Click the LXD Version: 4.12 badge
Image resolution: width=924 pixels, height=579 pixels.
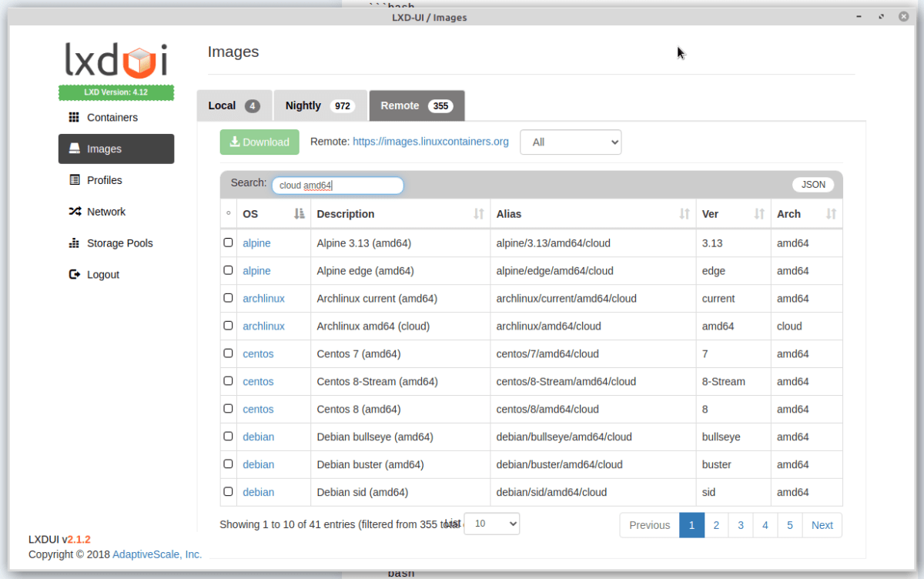pos(116,92)
